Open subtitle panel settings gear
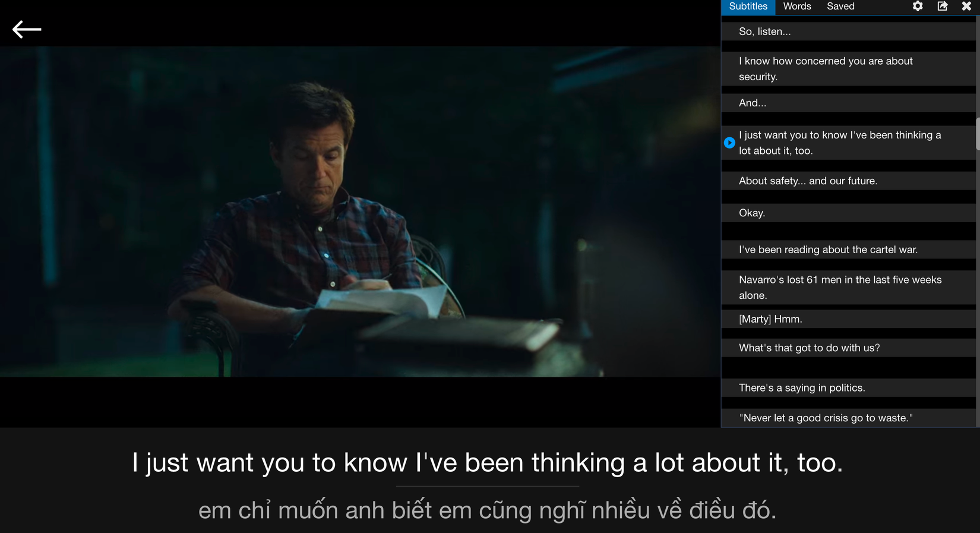980x533 pixels. pyautogui.click(x=918, y=7)
